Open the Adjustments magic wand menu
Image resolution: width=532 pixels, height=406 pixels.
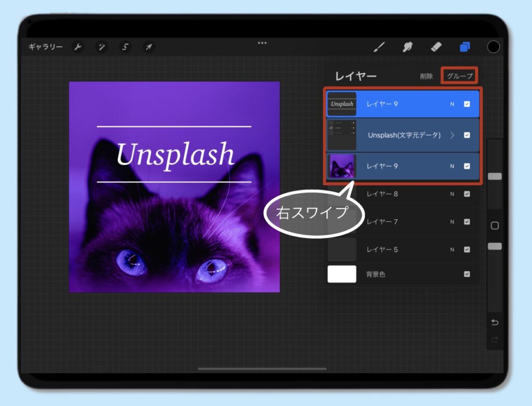click(x=101, y=47)
